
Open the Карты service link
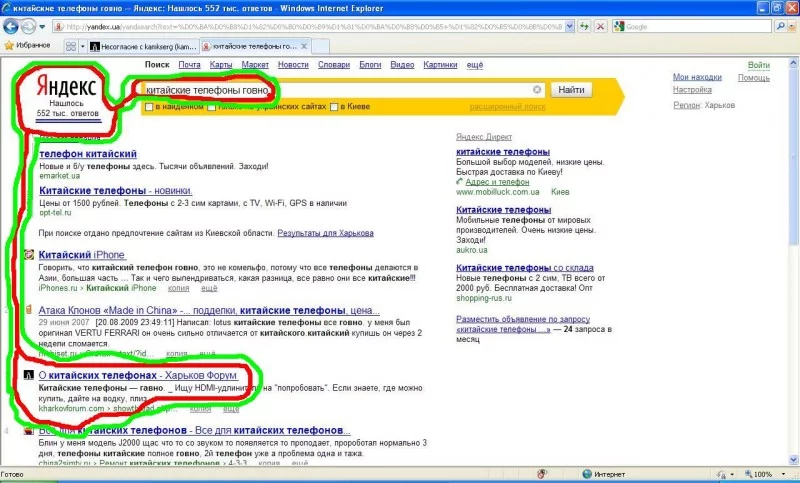pos(221,65)
